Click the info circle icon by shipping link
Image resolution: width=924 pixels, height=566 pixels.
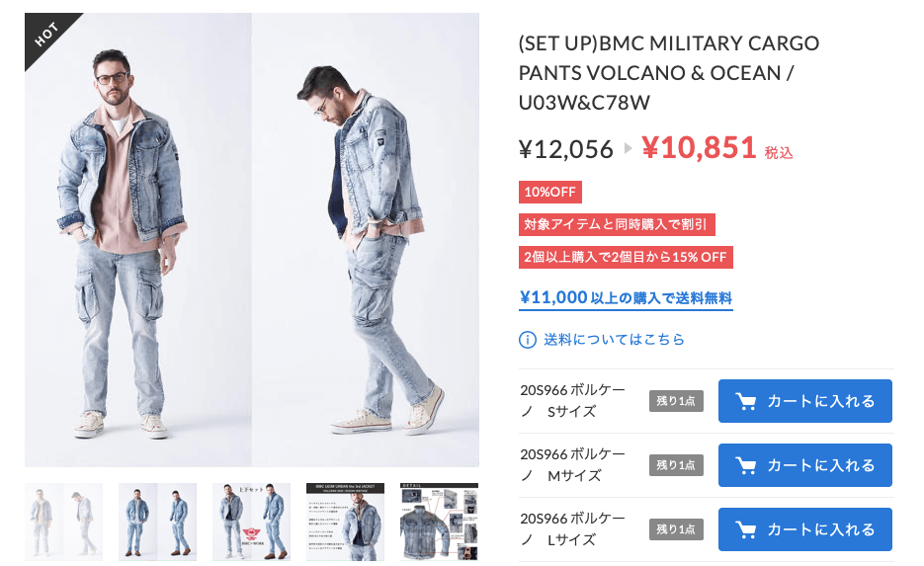[528, 340]
